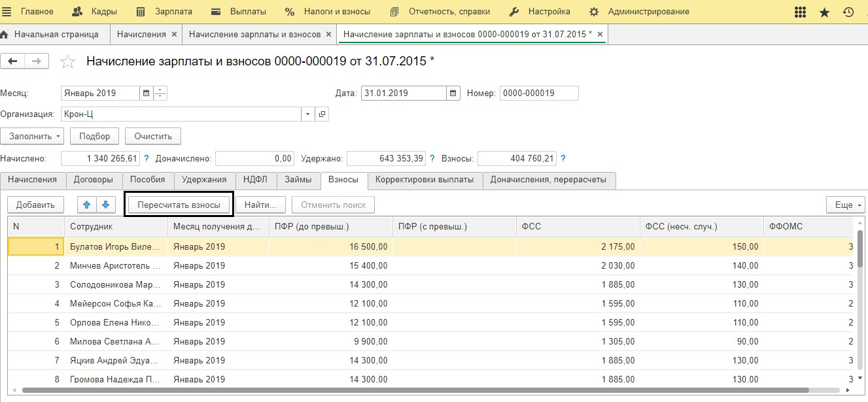Open history clock icon
The width and height of the screenshot is (868, 402).
(848, 12)
